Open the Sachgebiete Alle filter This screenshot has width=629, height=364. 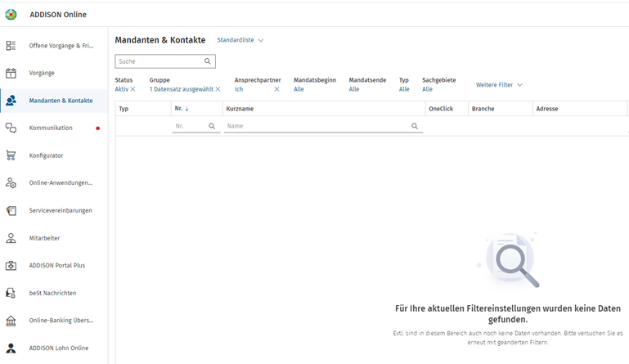click(x=427, y=89)
